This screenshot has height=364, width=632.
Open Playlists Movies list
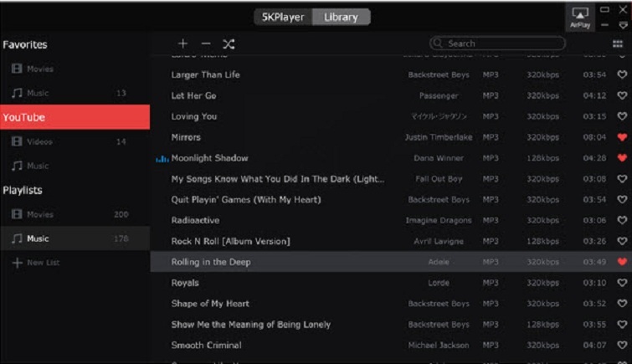[x=39, y=214]
